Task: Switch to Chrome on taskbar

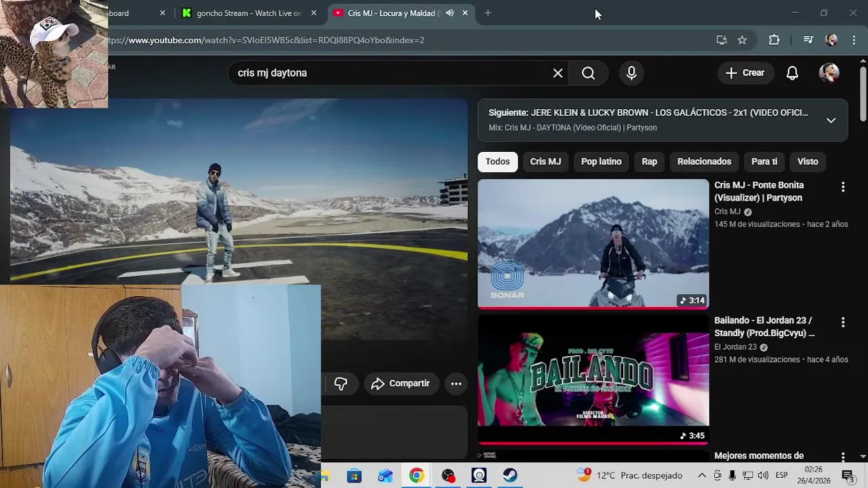Action: 416,476
